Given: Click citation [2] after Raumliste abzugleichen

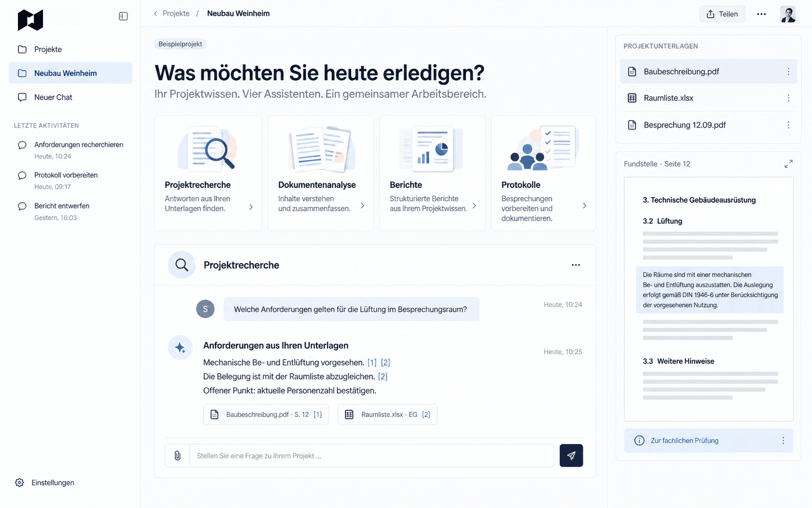Looking at the screenshot, I should point(383,376).
